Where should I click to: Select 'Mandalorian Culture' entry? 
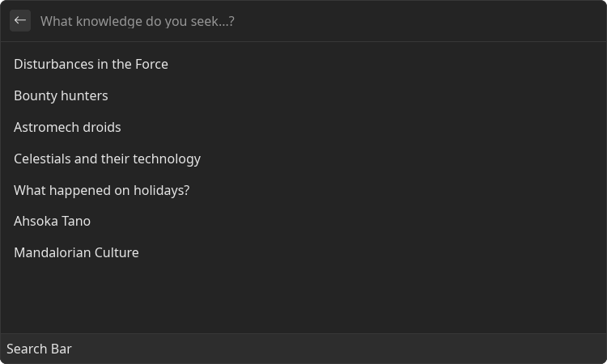pos(303,252)
